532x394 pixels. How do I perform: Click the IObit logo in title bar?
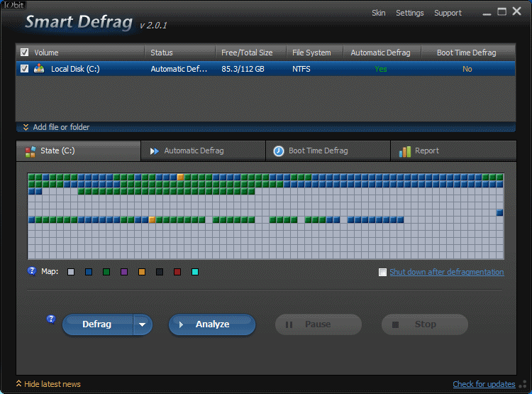[x=13, y=5]
